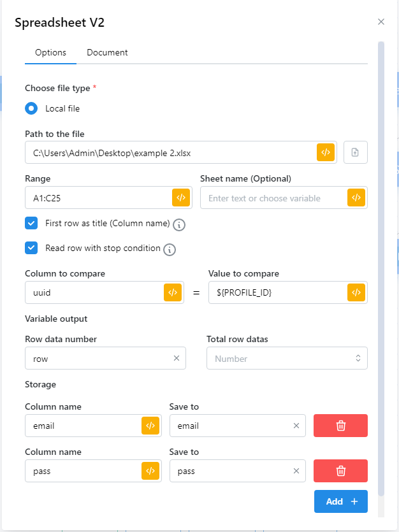
Task: Clear the email Save to selection
Action: [x=296, y=426]
